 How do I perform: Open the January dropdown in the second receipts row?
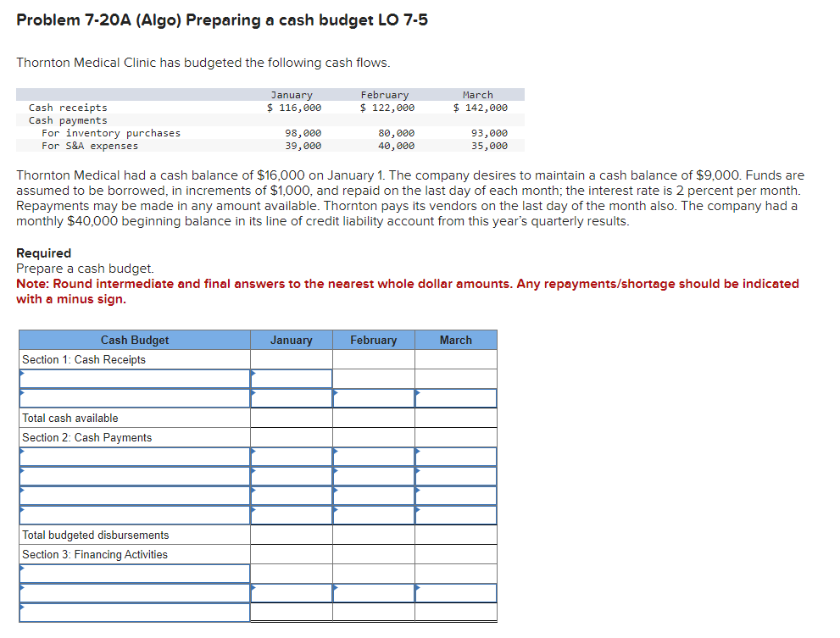292,397
